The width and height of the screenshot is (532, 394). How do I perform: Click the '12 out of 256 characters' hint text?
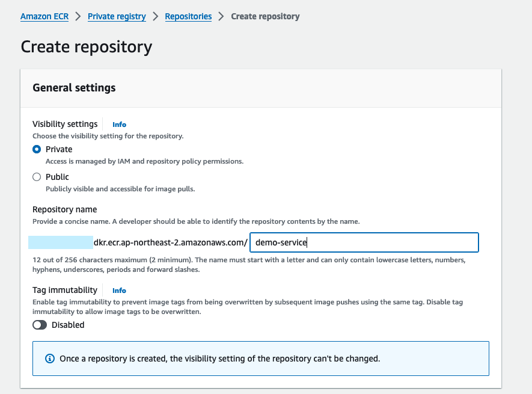pos(249,265)
